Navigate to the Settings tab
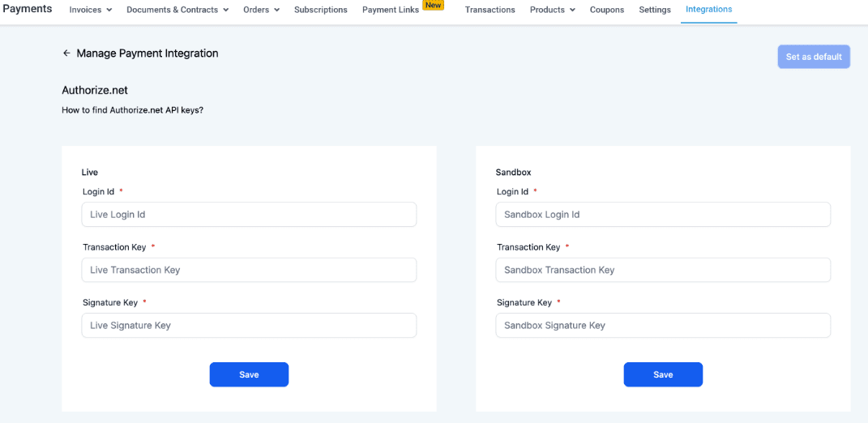 point(655,10)
